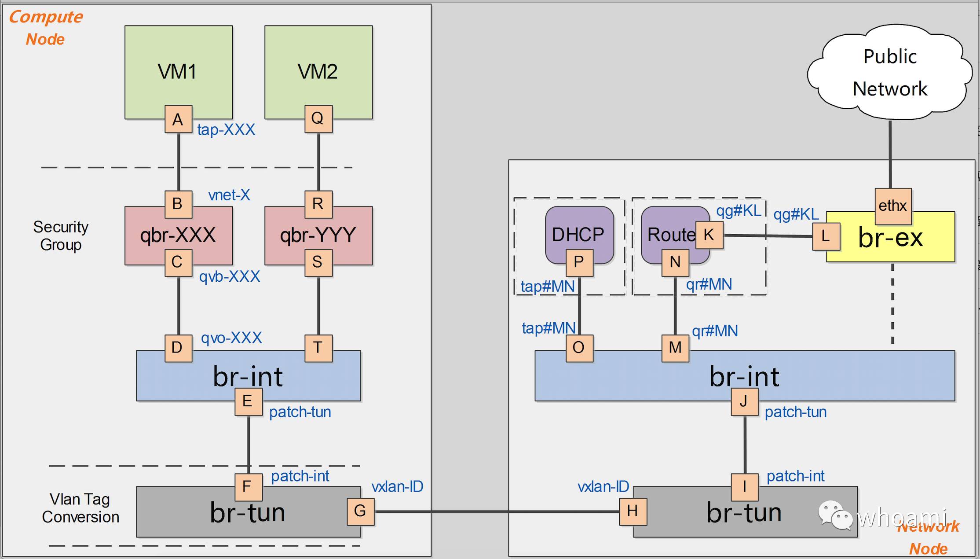The width and height of the screenshot is (980, 559).
Task: Select the ethx port box
Action: coord(892,206)
